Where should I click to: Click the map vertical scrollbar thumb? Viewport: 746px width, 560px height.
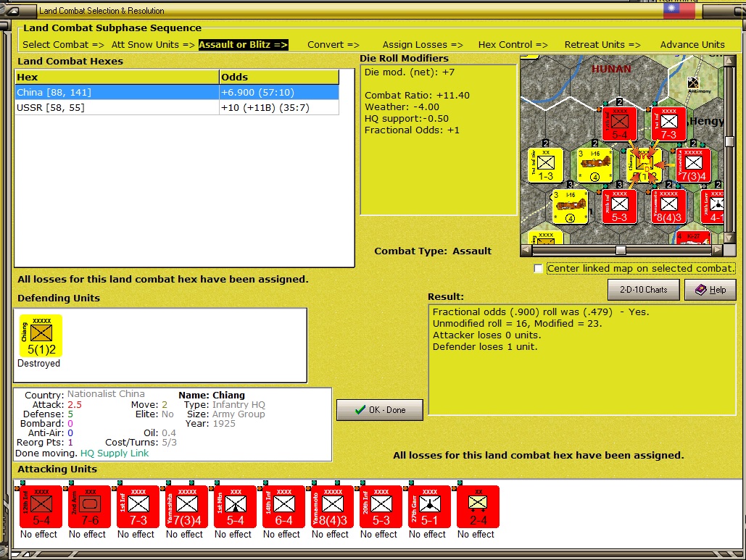pos(729,141)
